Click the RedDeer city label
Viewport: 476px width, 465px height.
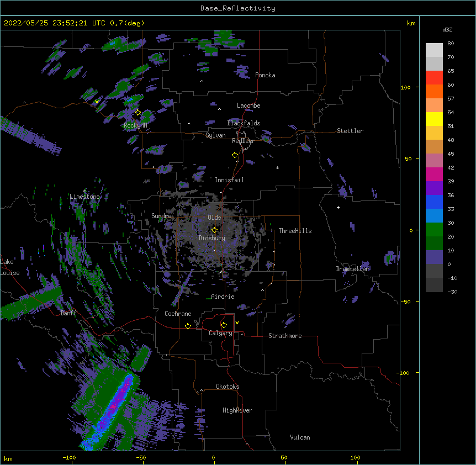coord(243,141)
